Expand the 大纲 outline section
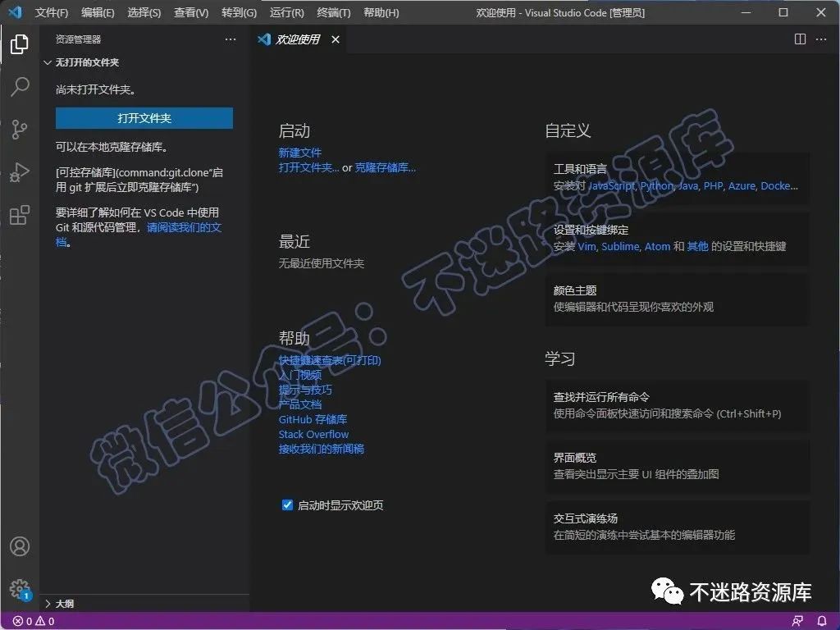The width and height of the screenshot is (840, 630). click(x=59, y=604)
